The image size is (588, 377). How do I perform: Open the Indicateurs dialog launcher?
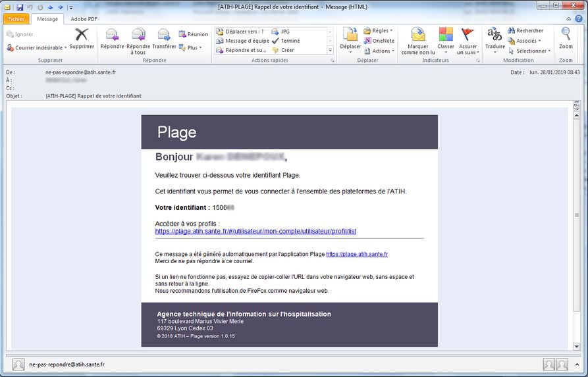478,61
